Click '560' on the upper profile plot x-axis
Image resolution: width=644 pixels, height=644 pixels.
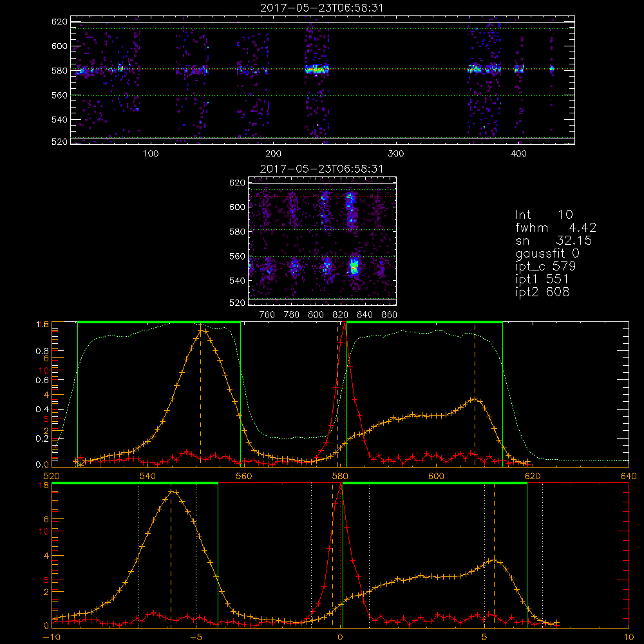244,476
